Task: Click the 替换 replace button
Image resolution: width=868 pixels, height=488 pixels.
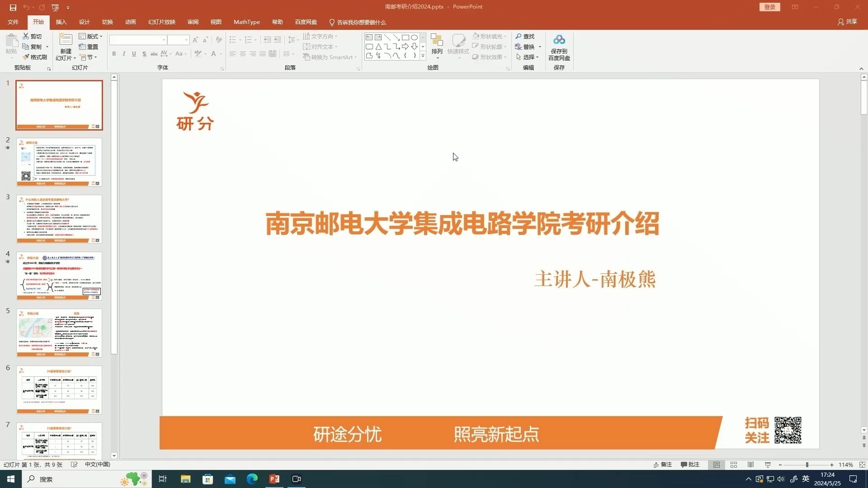Action: (524, 47)
